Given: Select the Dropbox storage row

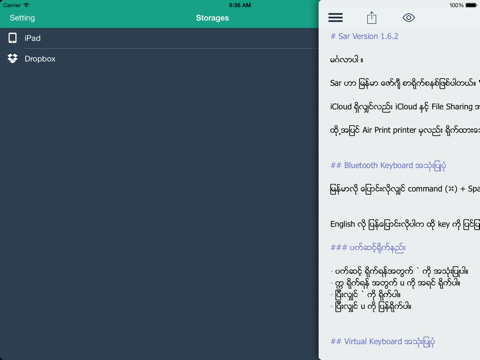Looking at the screenshot, I should coord(159,59).
